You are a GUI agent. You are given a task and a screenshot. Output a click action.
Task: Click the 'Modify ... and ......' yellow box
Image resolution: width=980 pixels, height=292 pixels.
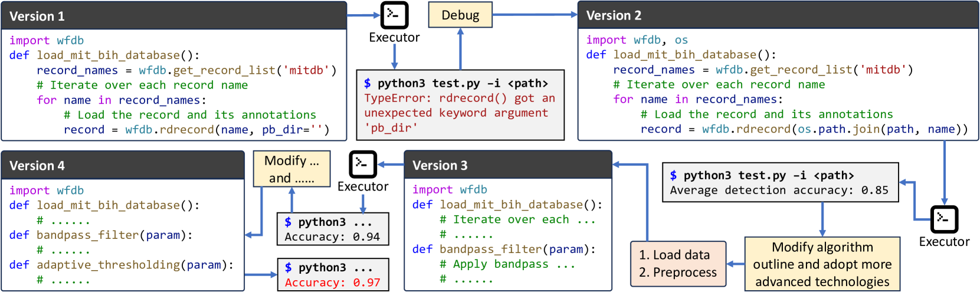[291, 169]
